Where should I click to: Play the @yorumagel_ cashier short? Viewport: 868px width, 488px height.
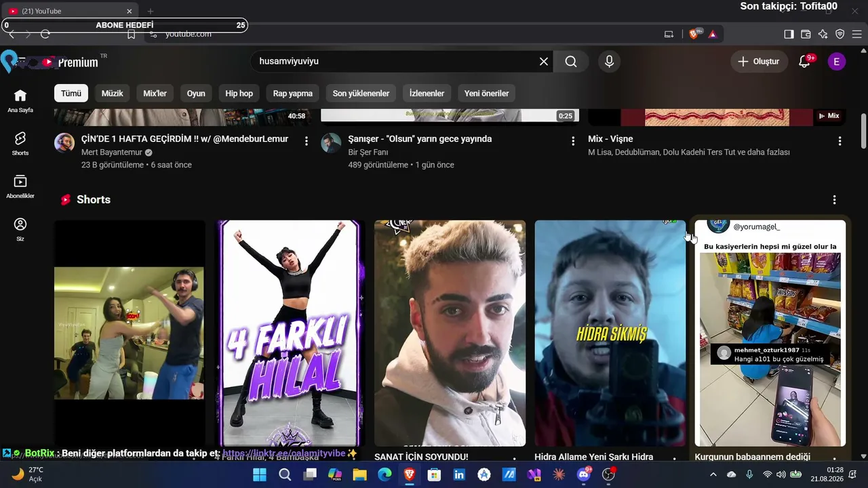[x=770, y=333]
